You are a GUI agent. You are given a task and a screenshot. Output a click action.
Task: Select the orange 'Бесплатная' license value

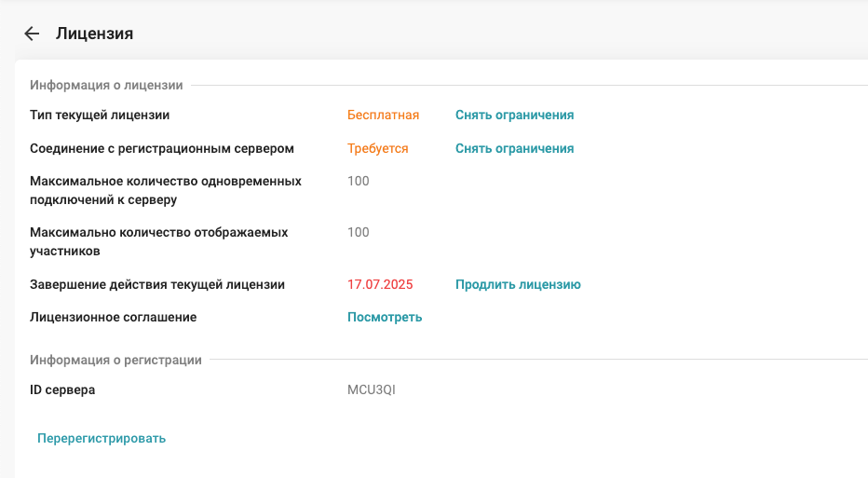(383, 116)
